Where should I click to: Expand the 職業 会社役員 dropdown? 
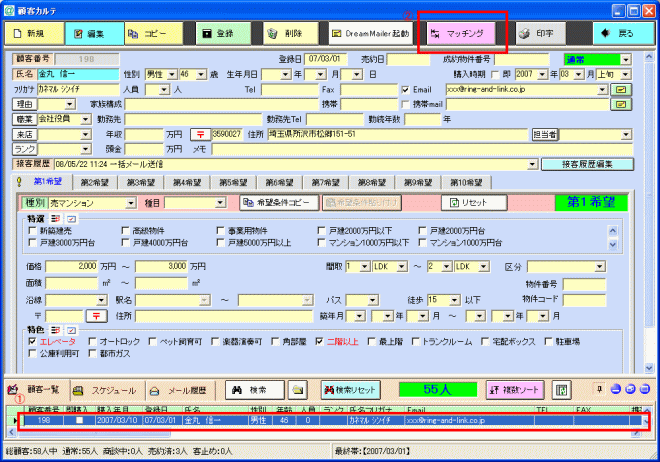[85, 119]
